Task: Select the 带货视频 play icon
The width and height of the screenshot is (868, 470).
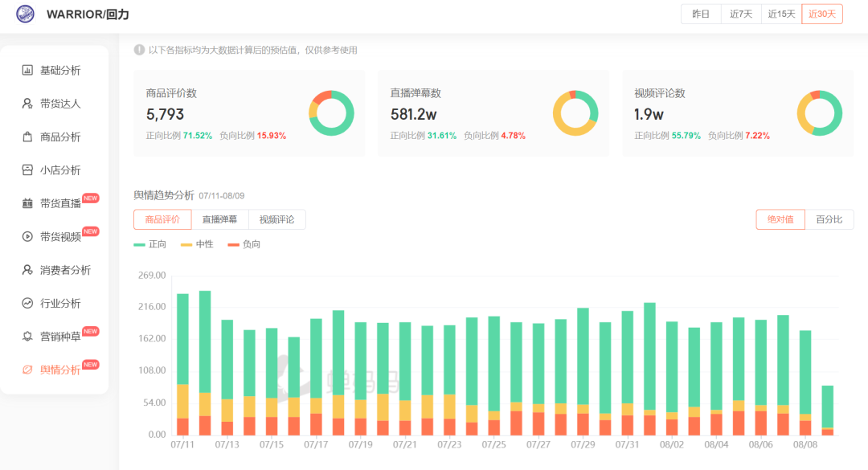Action: point(27,237)
